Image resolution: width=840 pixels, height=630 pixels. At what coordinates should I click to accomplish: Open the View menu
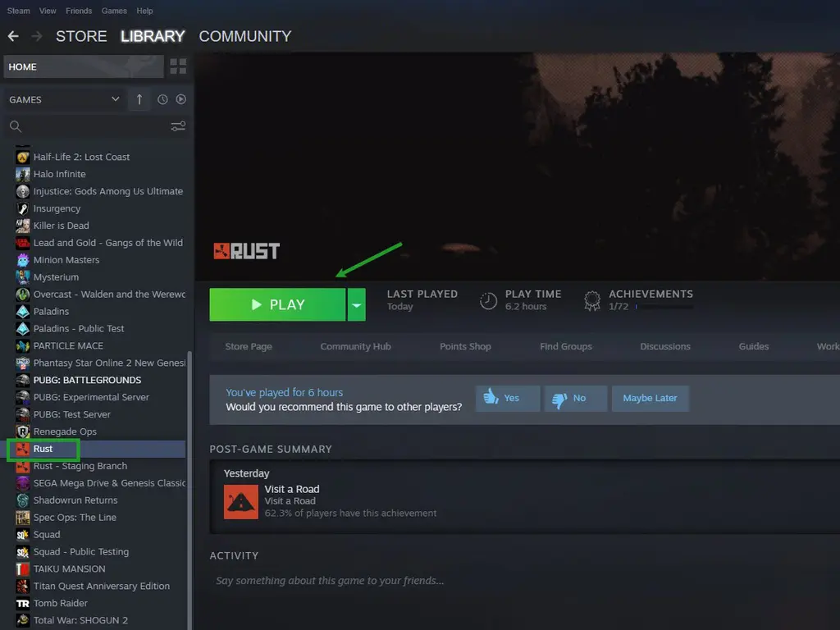point(48,11)
